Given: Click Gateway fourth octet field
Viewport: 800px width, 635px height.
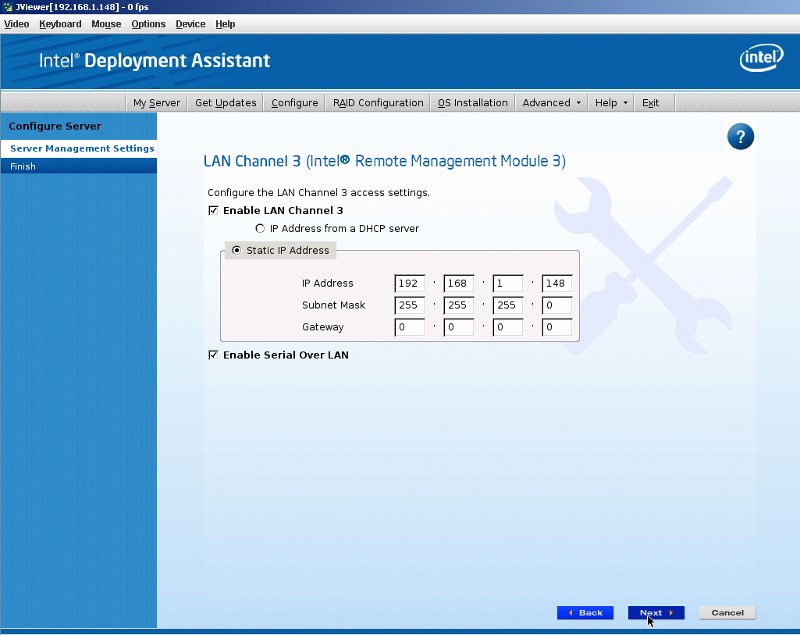Looking at the screenshot, I should [557, 327].
